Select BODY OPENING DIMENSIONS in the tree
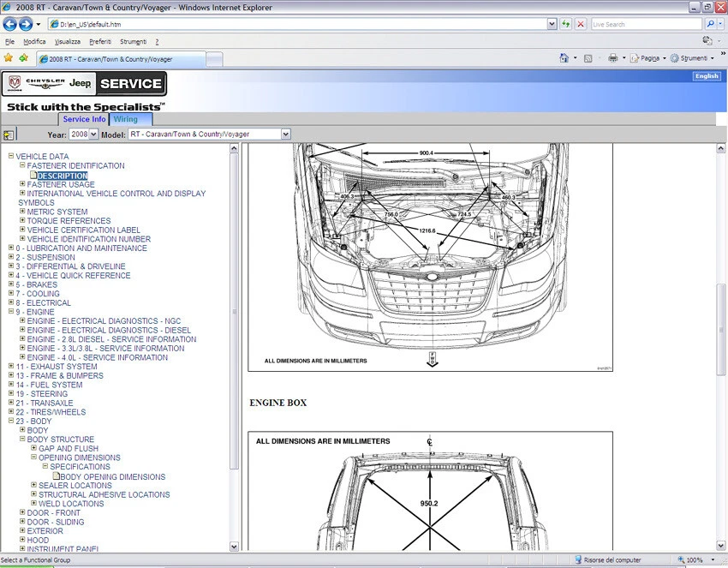728x568 pixels. click(x=111, y=476)
